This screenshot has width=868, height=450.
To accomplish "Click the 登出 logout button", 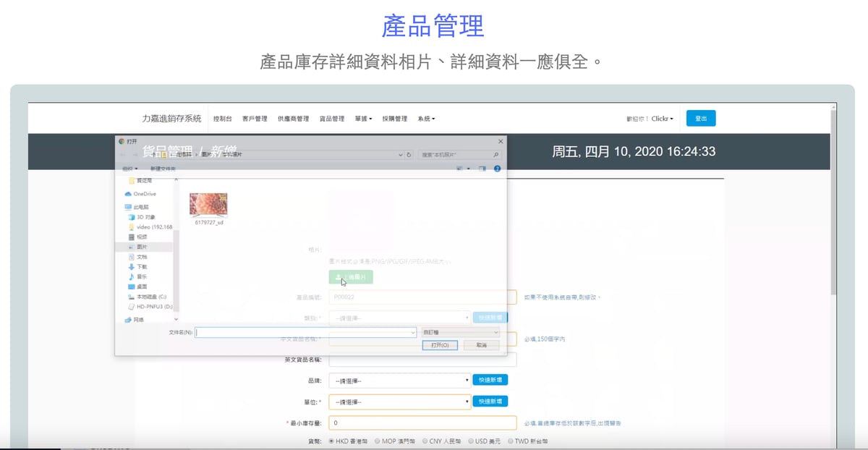I will [700, 119].
